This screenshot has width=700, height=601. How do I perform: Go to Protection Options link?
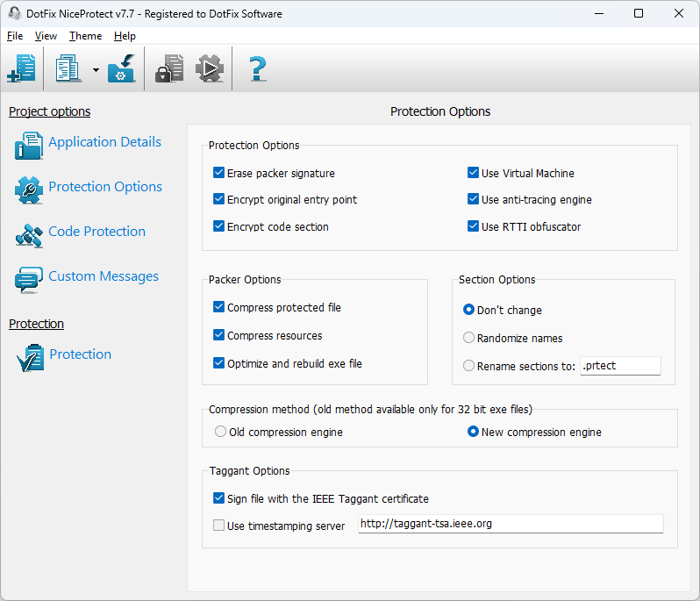[105, 187]
